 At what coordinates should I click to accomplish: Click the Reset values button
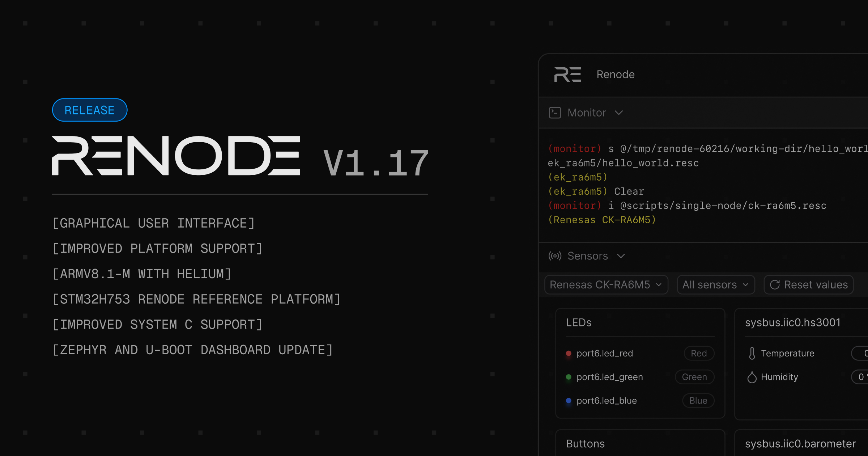[x=809, y=285]
